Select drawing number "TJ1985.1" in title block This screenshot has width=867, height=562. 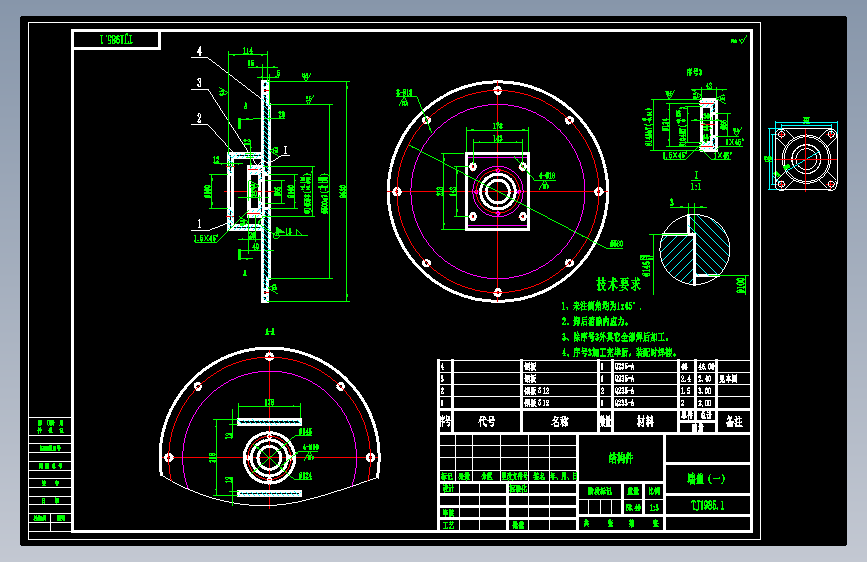(708, 505)
